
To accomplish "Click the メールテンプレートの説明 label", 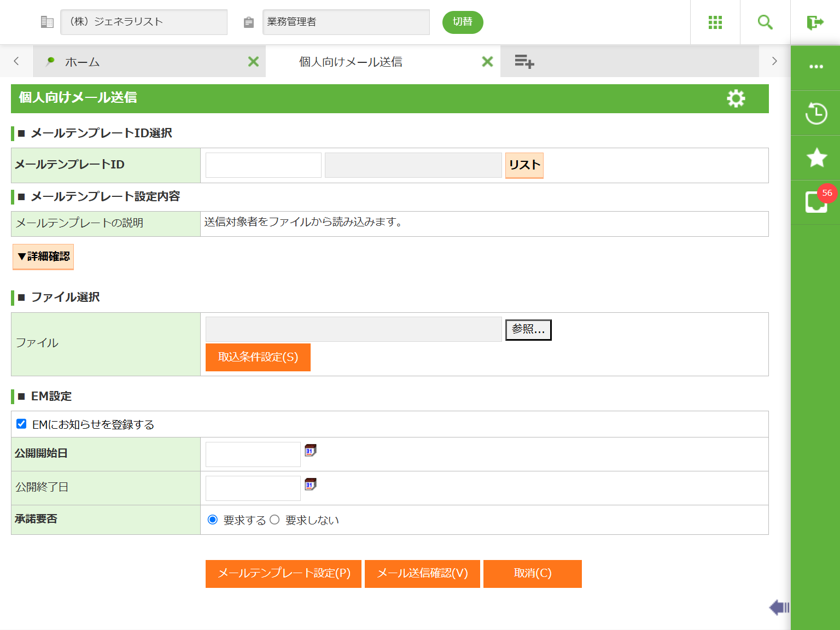I will (79, 223).
